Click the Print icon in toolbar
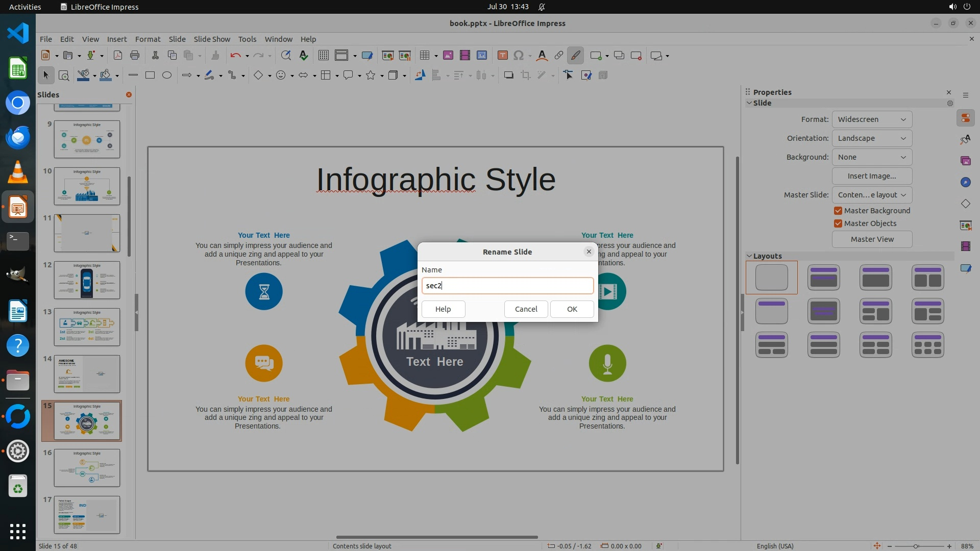 [135, 56]
